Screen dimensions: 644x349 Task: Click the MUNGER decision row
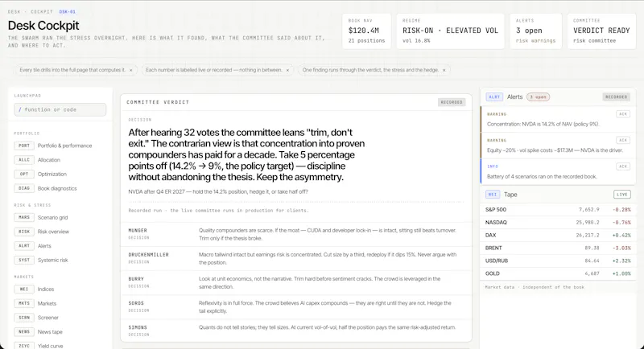click(295, 234)
